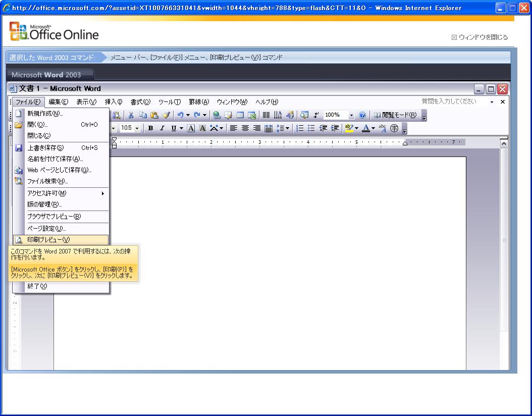Viewport: 532px width, 416px height.
Task: Open the font size 10.5 dropdown
Action: tap(137, 128)
